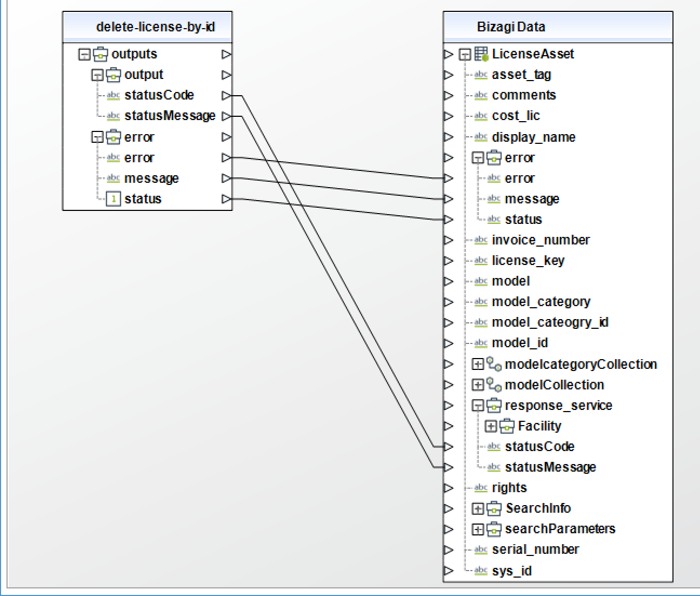
Task: Select asset_tag attribute
Action: (x=522, y=75)
